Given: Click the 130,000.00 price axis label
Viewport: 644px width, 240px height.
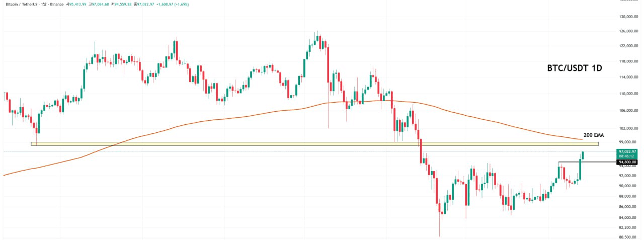Looking at the screenshot, I should click(x=628, y=17).
